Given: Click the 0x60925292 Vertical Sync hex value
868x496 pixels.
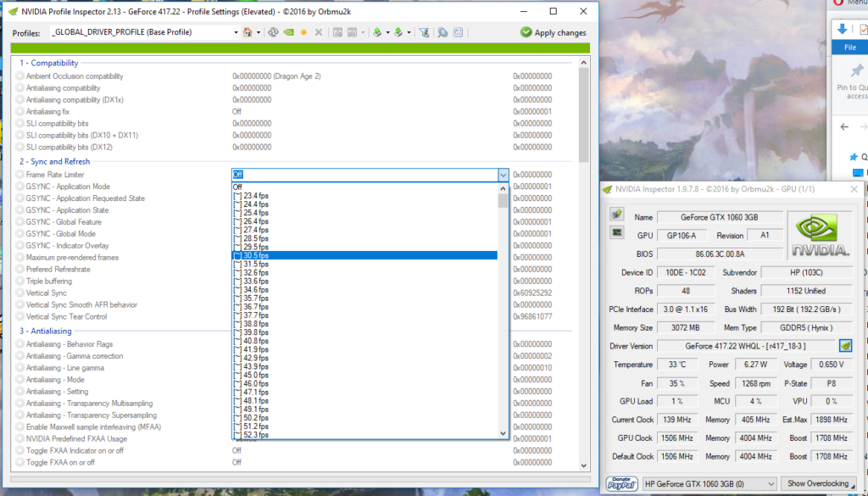Looking at the screenshot, I should [x=532, y=293].
